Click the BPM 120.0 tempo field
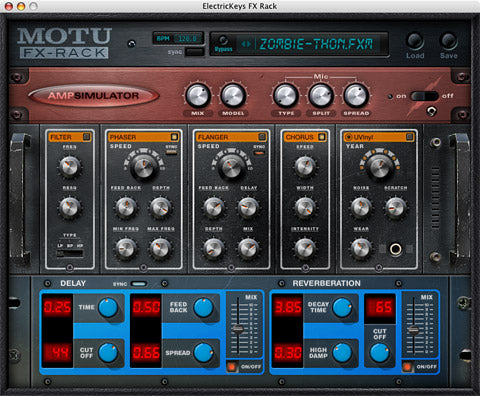This screenshot has height=396, width=480. click(178, 39)
